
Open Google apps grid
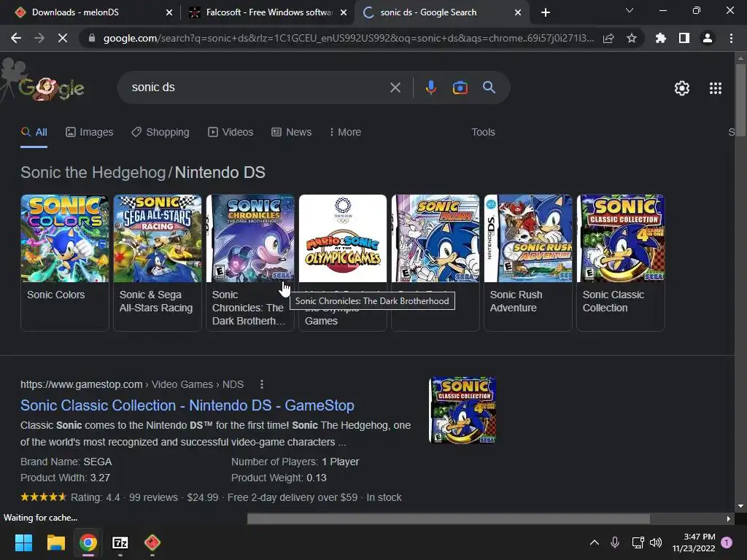click(x=716, y=88)
